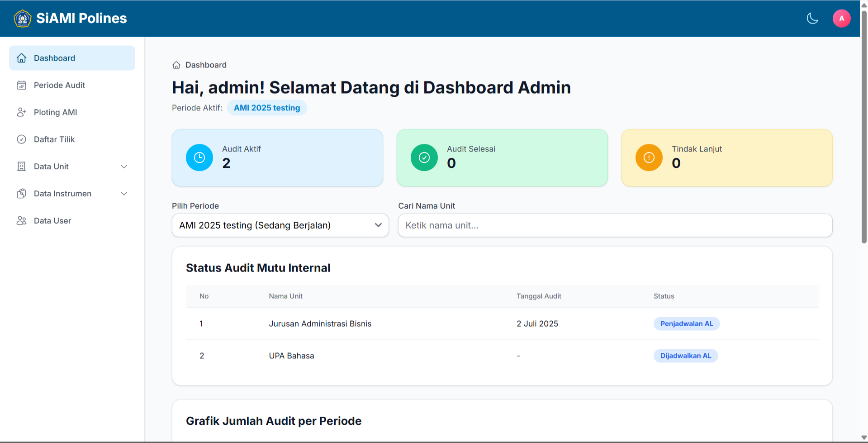Click the blue clock icon on Audit Aktif

coord(199,157)
